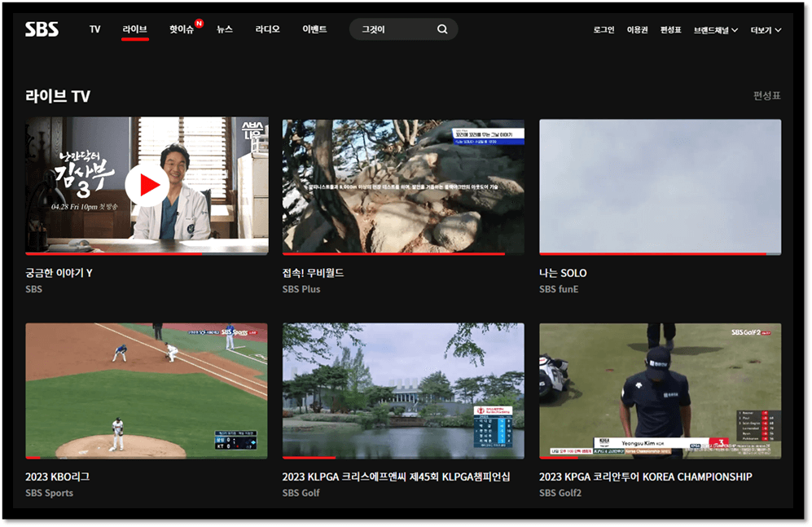Click the 나는 SOLO title
This screenshot has height=527, width=812.
click(x=563, y=273)
